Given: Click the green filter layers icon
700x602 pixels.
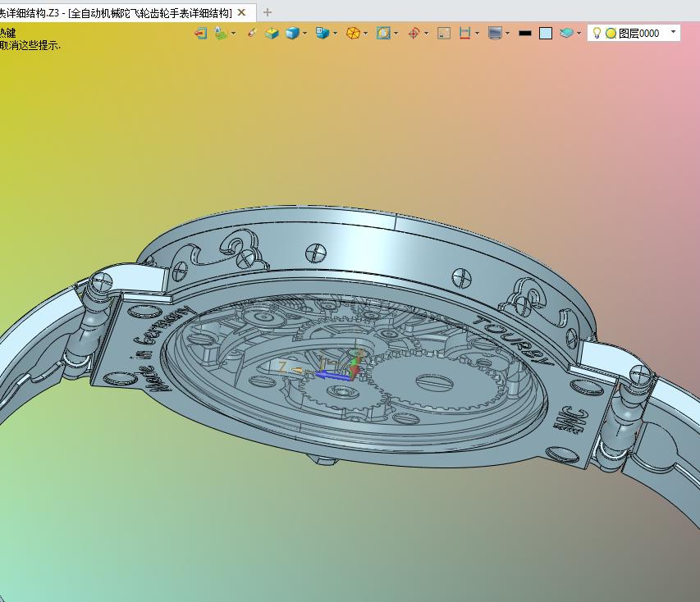Looking at the screenshot, I should tap(220, 33).
